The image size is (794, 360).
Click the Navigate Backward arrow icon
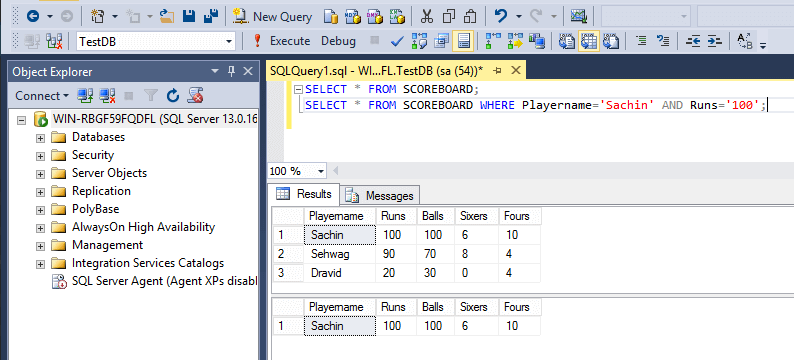coord(33,17)
